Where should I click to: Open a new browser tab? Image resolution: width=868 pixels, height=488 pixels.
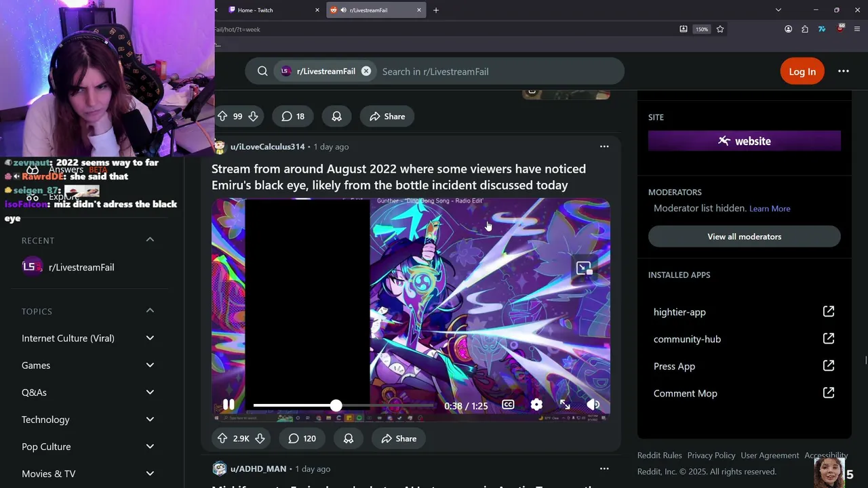coord(436,10)
